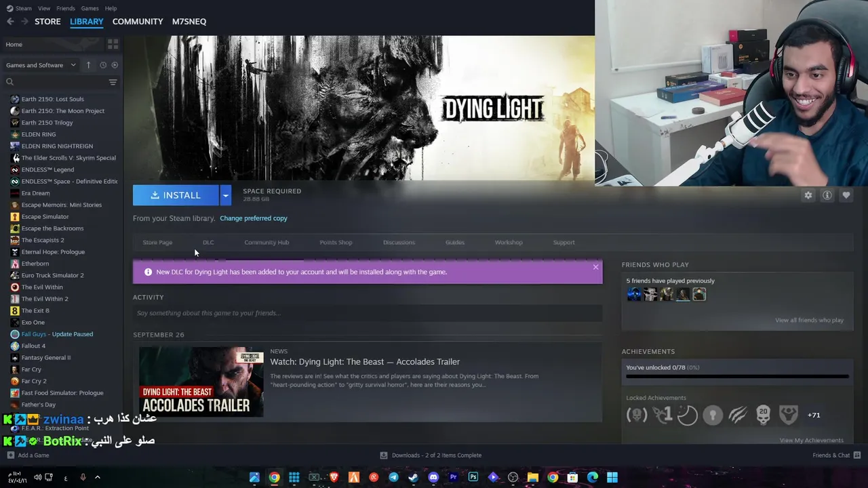The height and width of the screenshot is (488, 868).
Task: Show the +71 more locked achievements
Action: 814,415
